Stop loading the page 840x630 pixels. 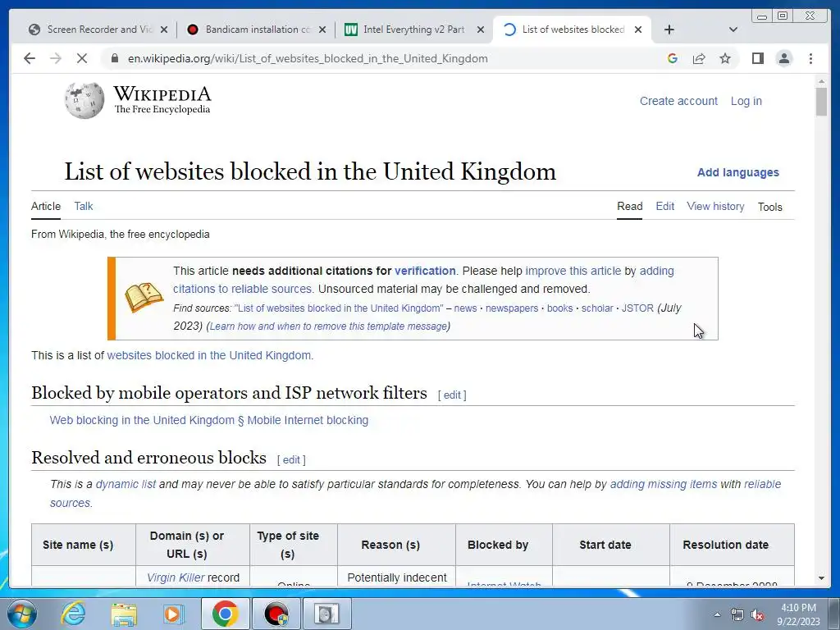coord(82,58)
